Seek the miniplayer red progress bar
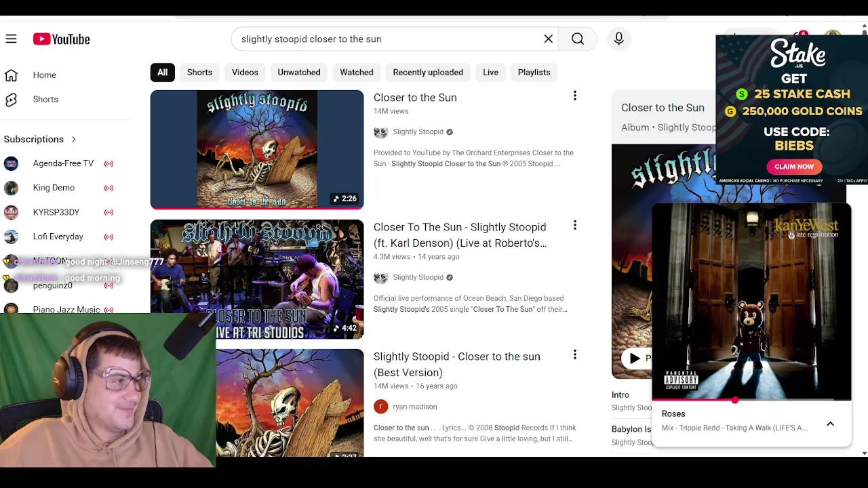 tap(751, 401)
